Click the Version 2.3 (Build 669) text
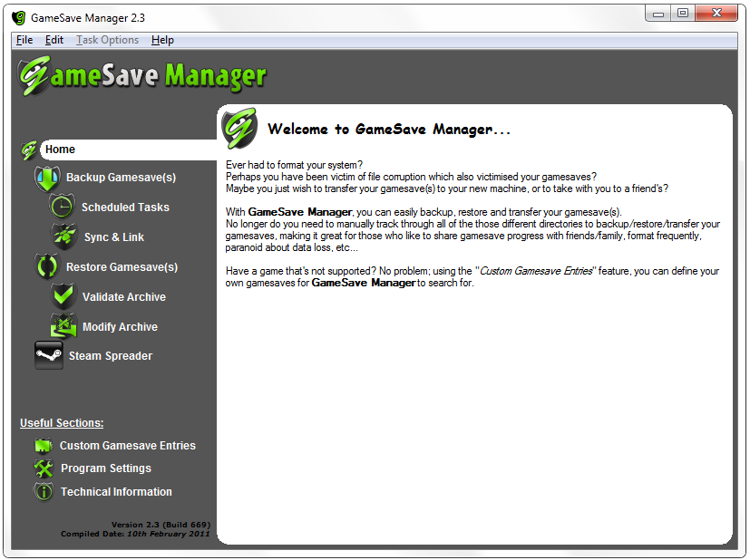Image resolution: width=750 pixels, height=560 pixels. [161, 525]
